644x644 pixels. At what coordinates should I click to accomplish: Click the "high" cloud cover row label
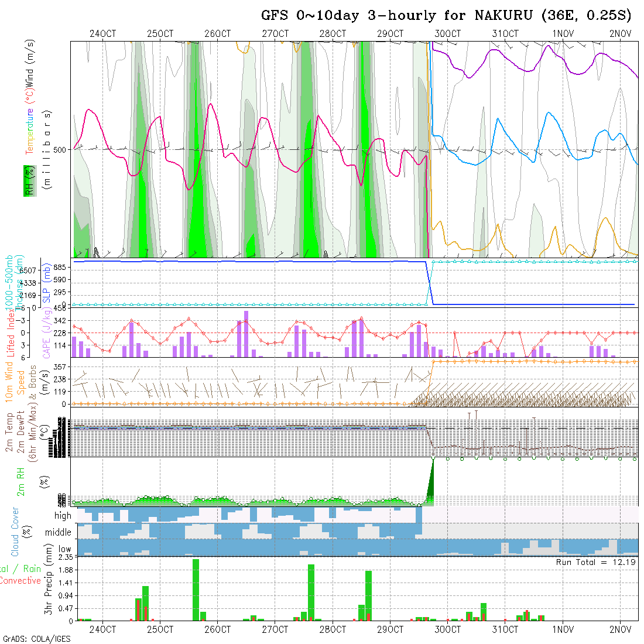click(x=63, y=516)
